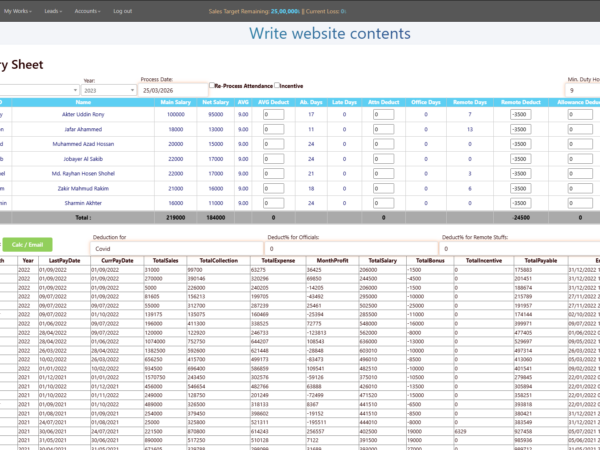
Task: Open the Year dropdown showing 2023
Action: [x=109, y=90]
